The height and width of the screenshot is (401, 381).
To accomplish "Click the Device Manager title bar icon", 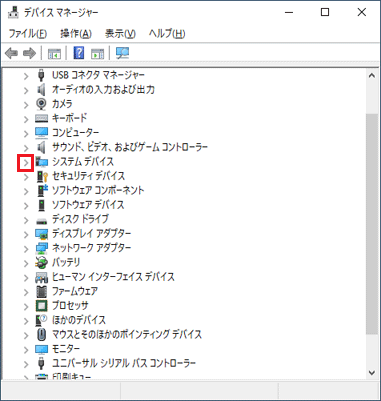I will 13,12.
